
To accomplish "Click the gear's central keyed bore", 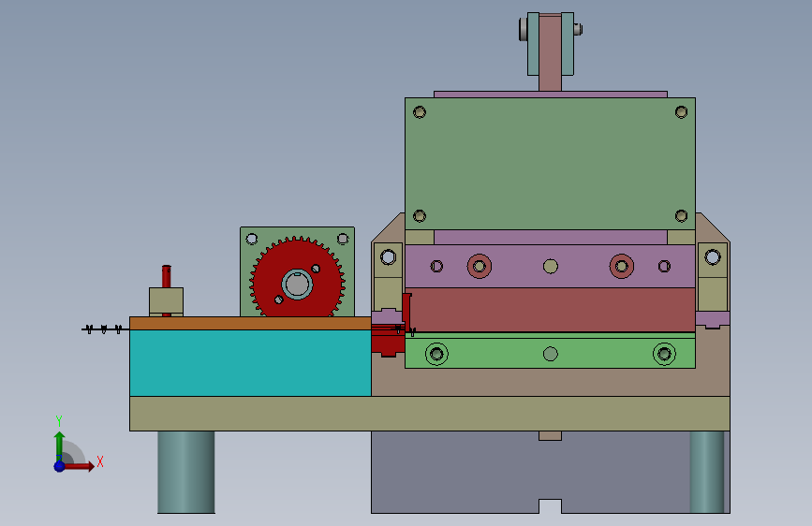I will pyautogui.click(x=297, y=284).
